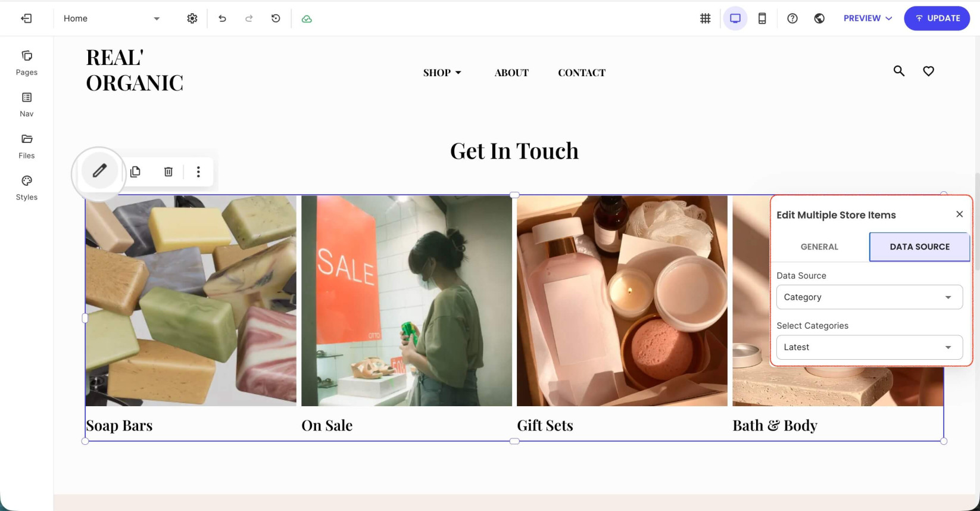Open the Pages panel in sidebar

tap(27, 63)
